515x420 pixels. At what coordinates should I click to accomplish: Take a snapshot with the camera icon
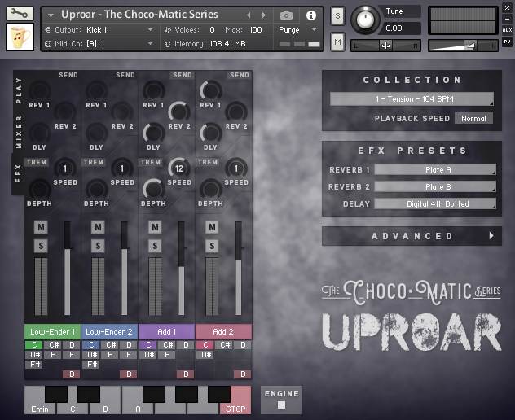pyautogui.click(x=286, y=15)
